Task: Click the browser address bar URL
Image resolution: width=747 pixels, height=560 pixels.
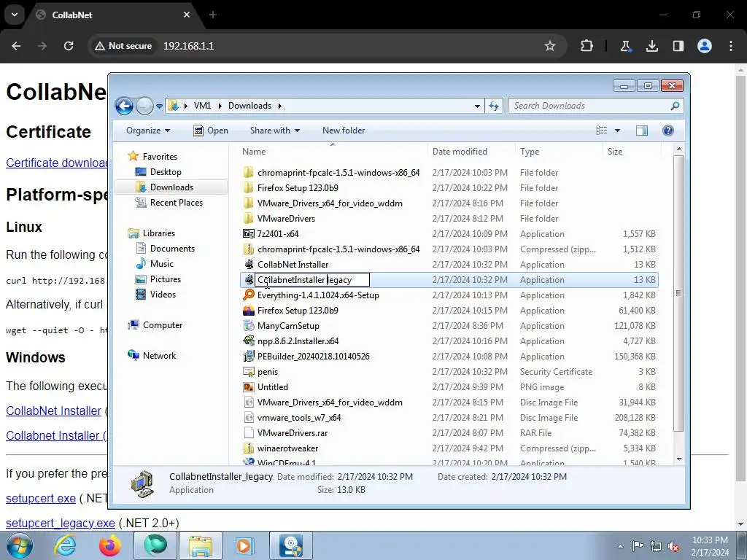Action: (x=189, y=46)
